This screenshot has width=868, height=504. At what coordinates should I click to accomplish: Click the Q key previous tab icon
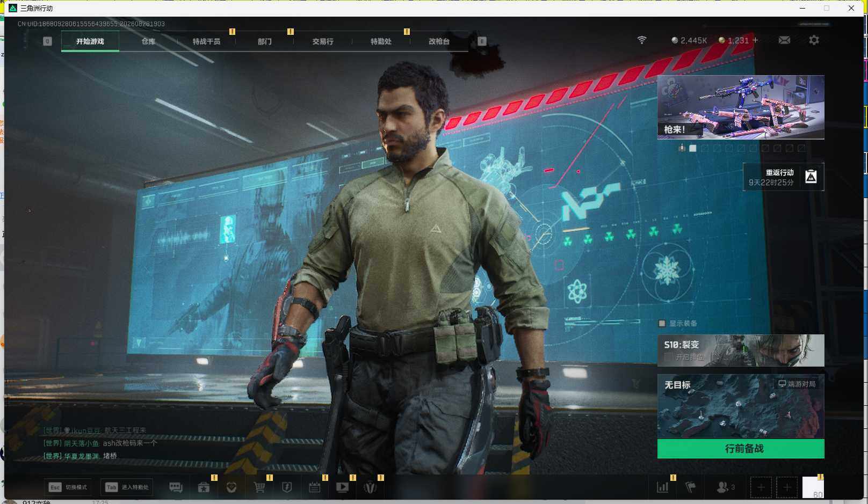(x=47, y=41)
